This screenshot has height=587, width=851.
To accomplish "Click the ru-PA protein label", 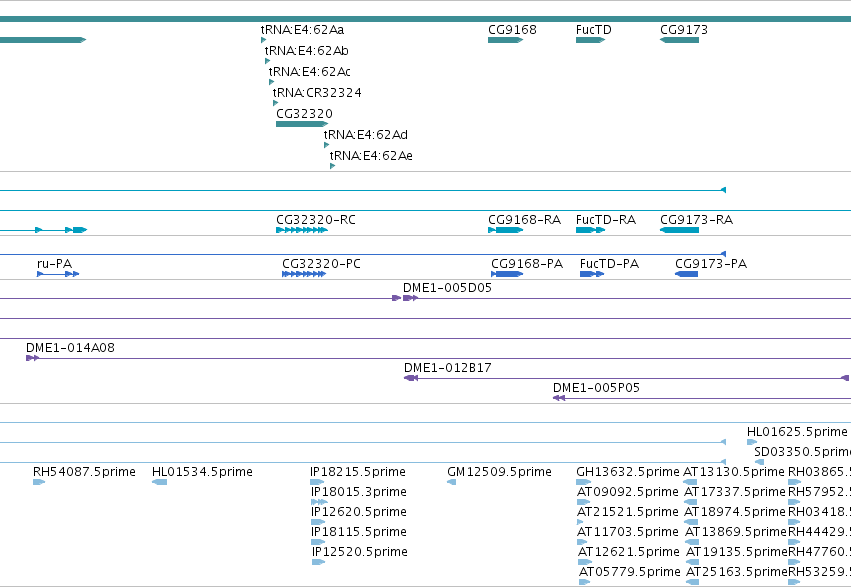I will (54, 264).
